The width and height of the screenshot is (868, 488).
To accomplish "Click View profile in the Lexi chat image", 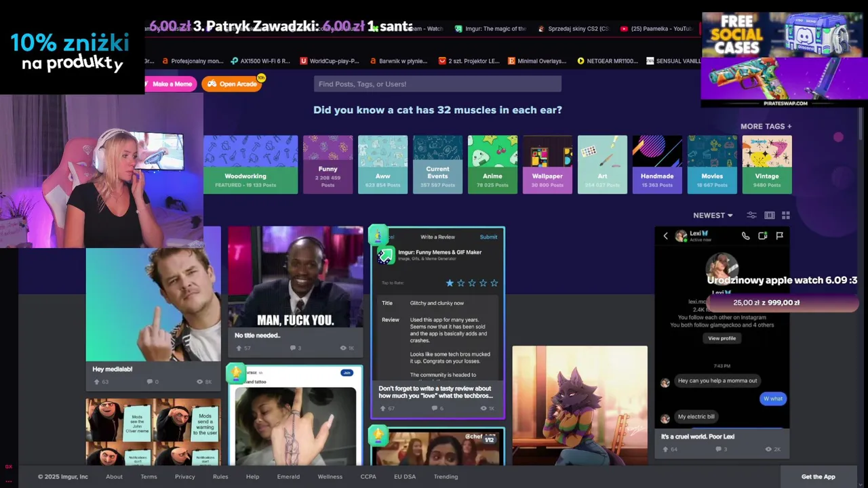I will 722,338.
